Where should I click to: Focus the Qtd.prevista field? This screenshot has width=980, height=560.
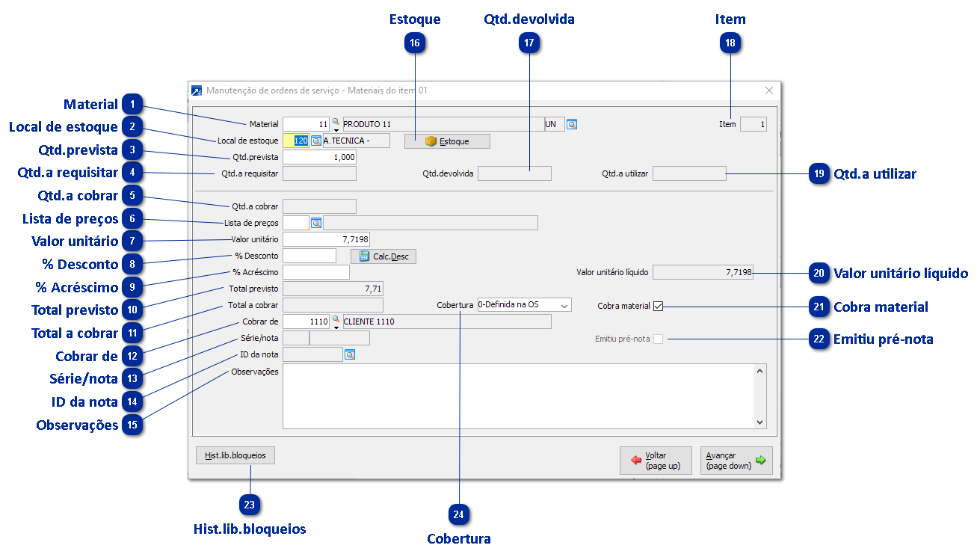coord(319,157)
